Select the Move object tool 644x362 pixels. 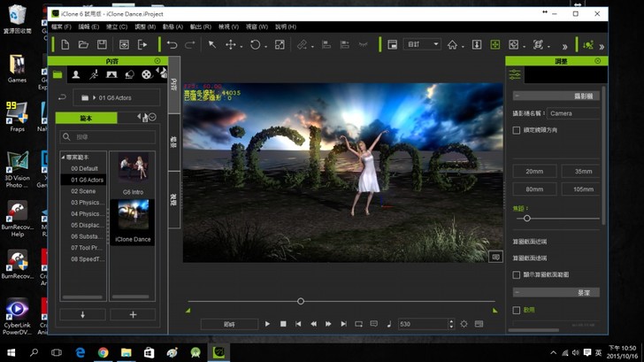[231, 44]
